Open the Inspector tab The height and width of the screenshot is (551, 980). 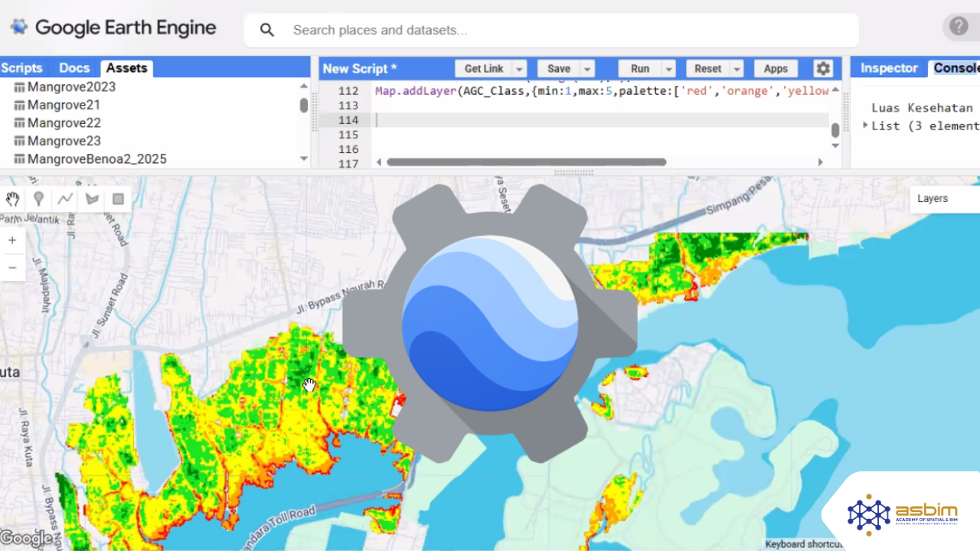[889, 68]
